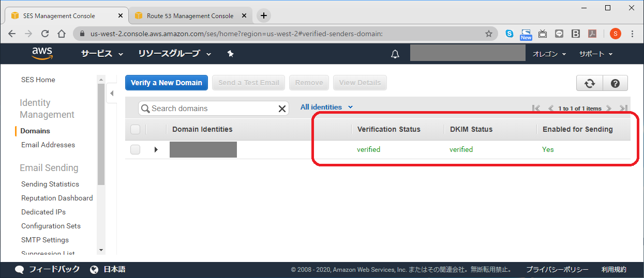644x278 pixels.
Task: Go to the next page of items
Action: (609, 109)
